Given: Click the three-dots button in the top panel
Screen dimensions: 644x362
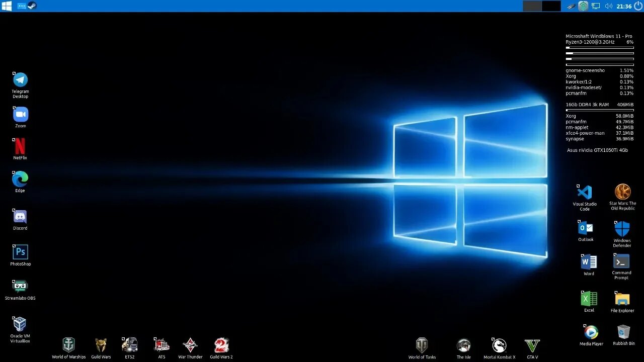Looking at the screenshot, I should point(22,6).
